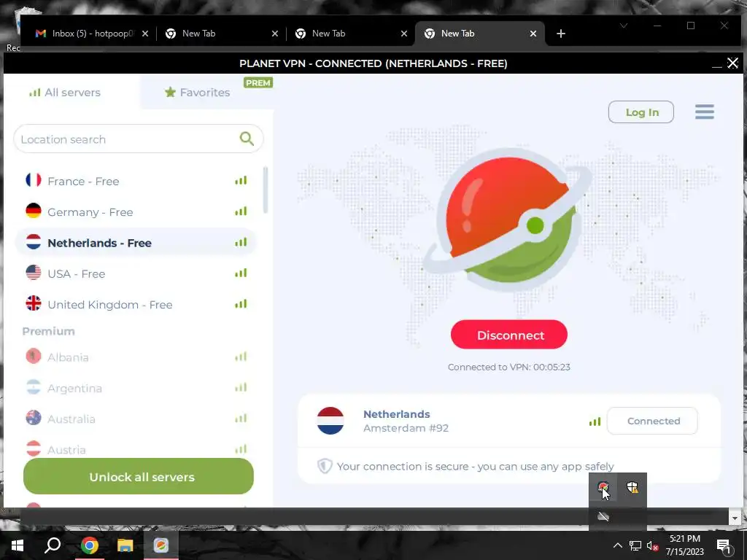
Task: Click signal bars next to USA - Free
Action: point(241,273)
